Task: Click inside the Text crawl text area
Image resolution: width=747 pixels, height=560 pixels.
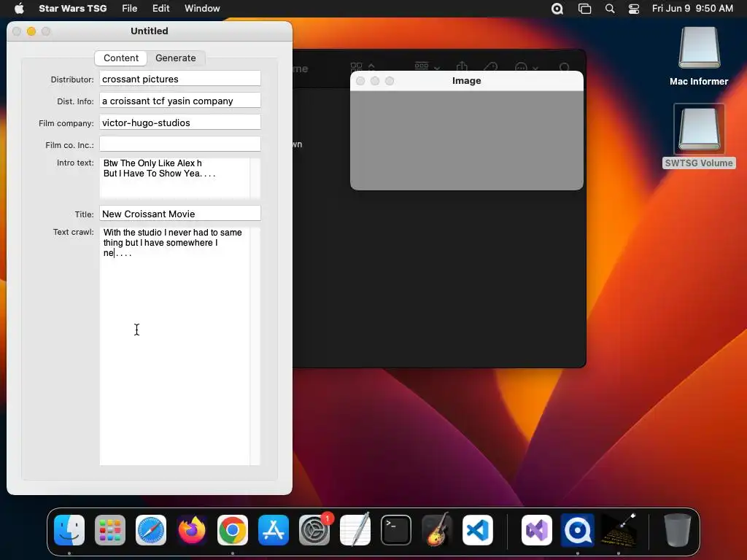Action: (x=174, y=346)
